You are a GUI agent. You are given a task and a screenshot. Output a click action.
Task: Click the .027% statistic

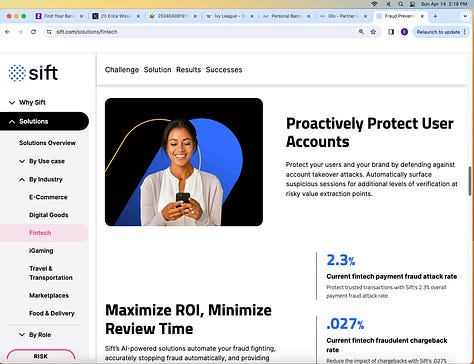pyautogui.click(x=345, y=324)
